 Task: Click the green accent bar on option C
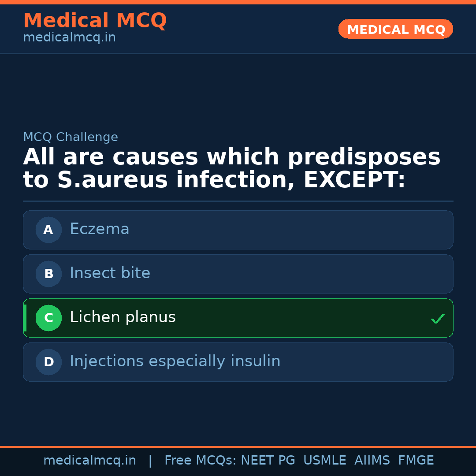click(25, 318)
